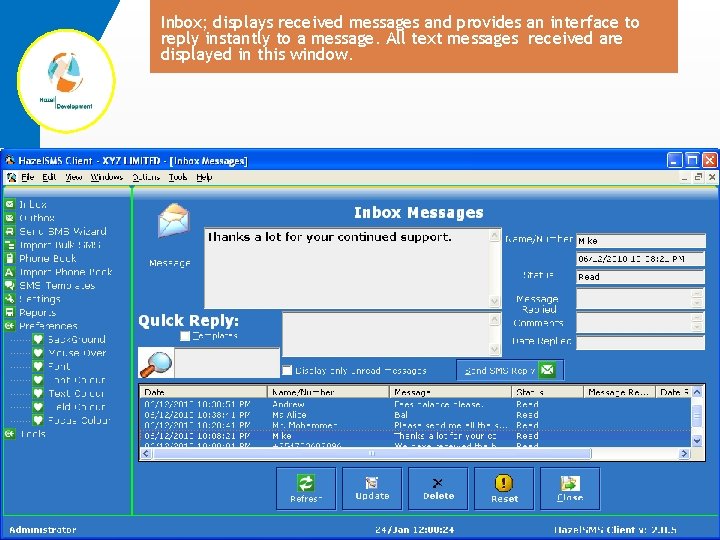Sort by Message column header
Screen dimensions: 720x540
451,392
